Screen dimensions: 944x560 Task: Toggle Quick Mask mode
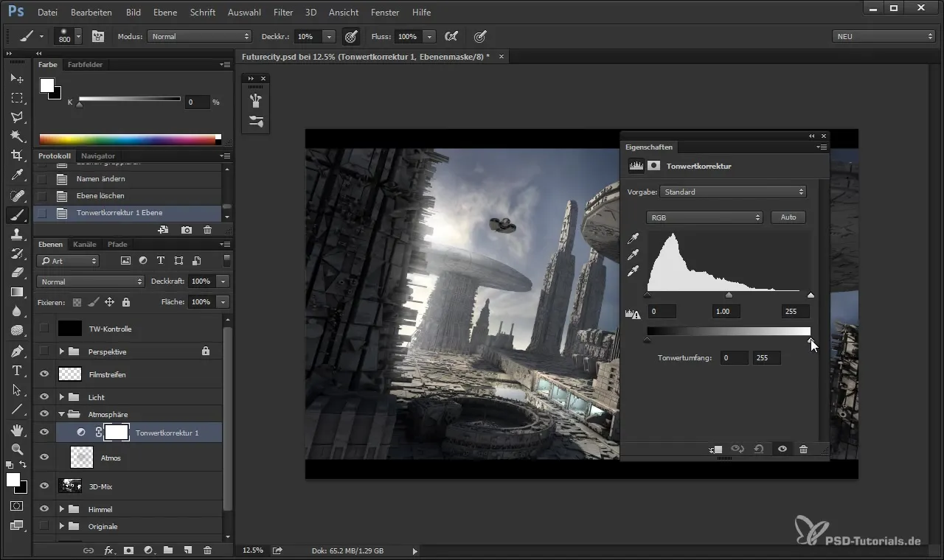coord(17,507)
